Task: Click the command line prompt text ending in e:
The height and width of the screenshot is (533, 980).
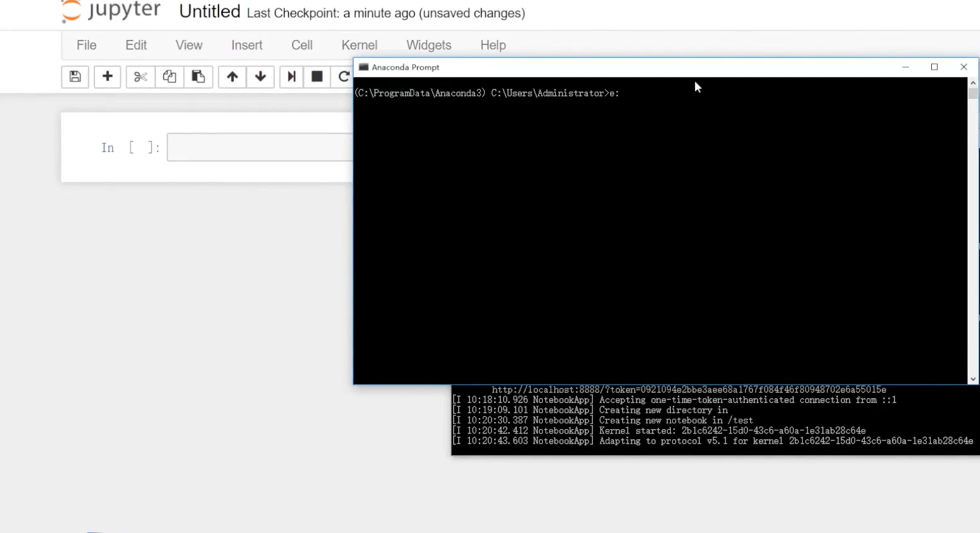Action: point(487,93)
